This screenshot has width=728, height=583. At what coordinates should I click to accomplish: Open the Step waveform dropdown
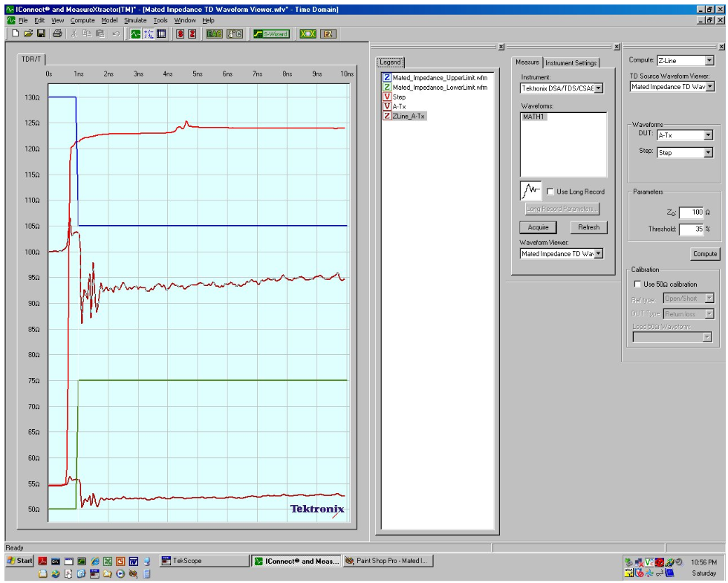tap(708, 152)
